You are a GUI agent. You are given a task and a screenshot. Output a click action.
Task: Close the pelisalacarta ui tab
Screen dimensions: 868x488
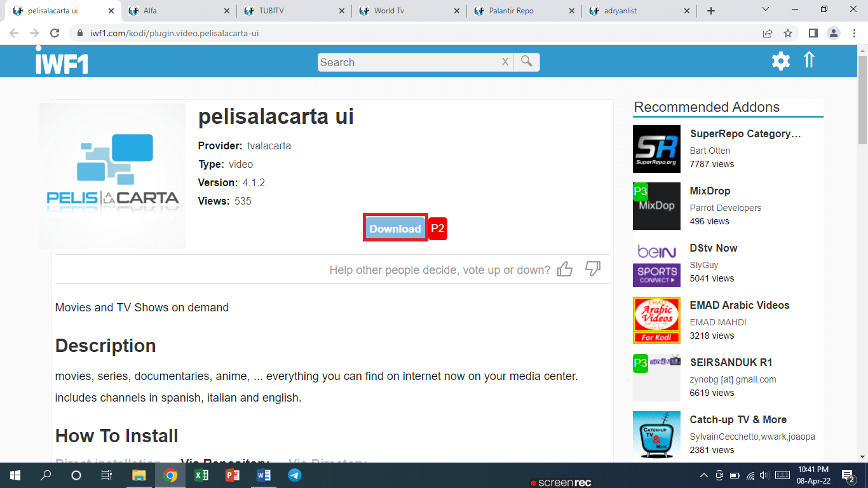111,11
